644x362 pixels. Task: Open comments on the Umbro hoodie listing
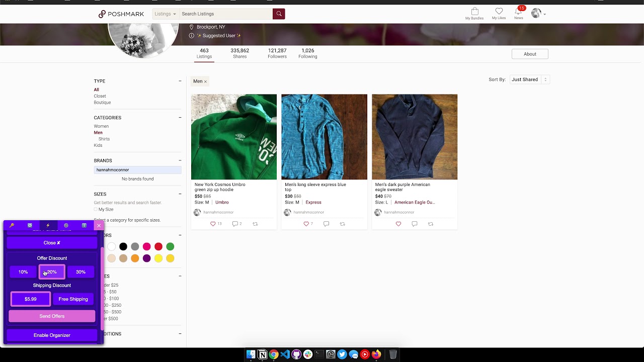[x=234, y=224]
